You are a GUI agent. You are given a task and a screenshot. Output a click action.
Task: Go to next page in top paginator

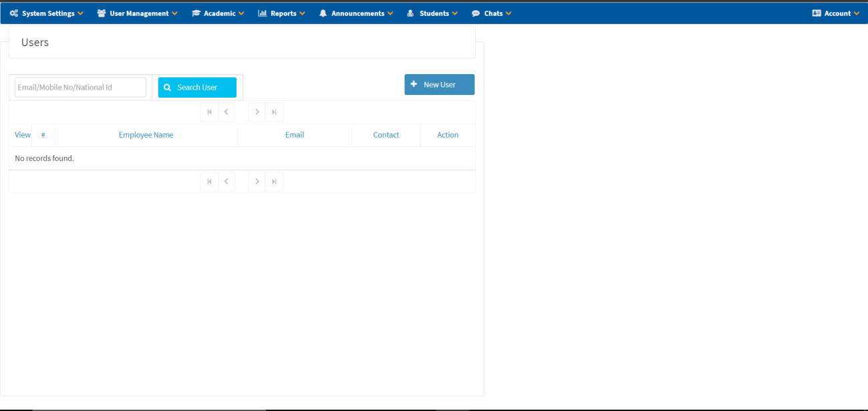click(257, 112)
